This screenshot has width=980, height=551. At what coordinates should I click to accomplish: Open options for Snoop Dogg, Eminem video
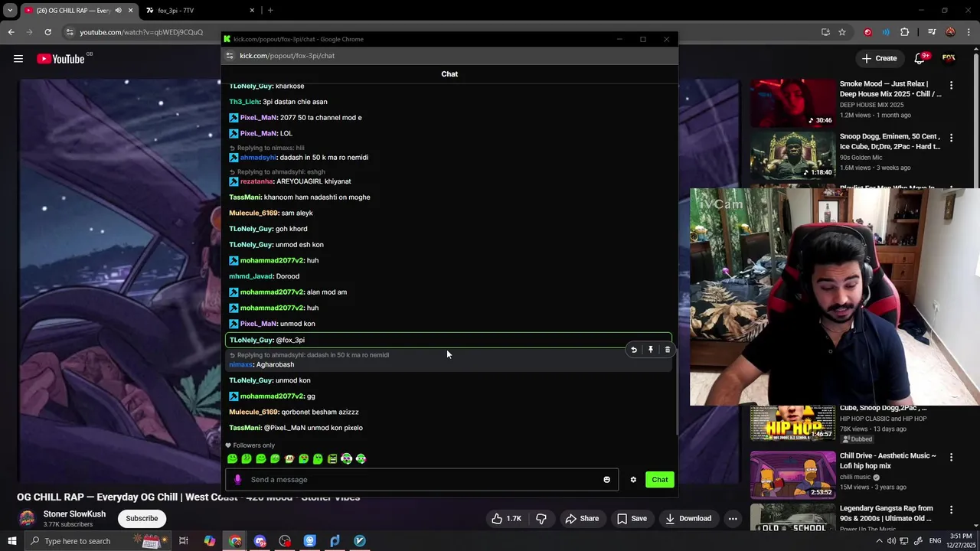(x=951, y=138)
